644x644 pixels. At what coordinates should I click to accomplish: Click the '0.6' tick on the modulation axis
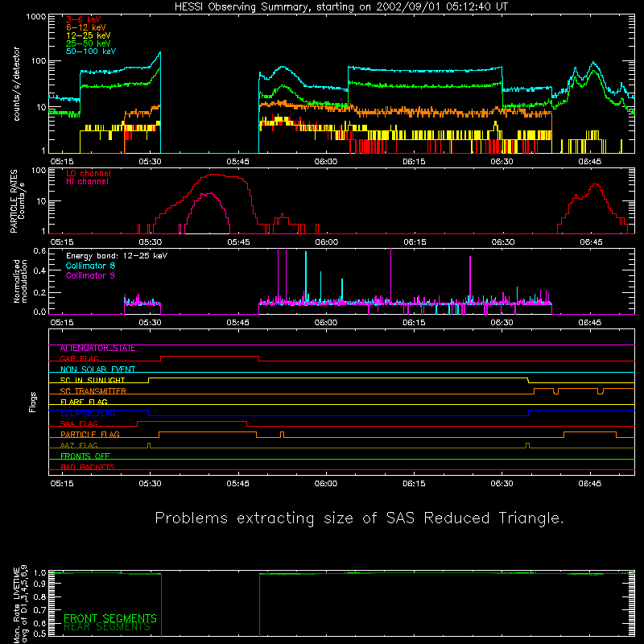(39, 251)
